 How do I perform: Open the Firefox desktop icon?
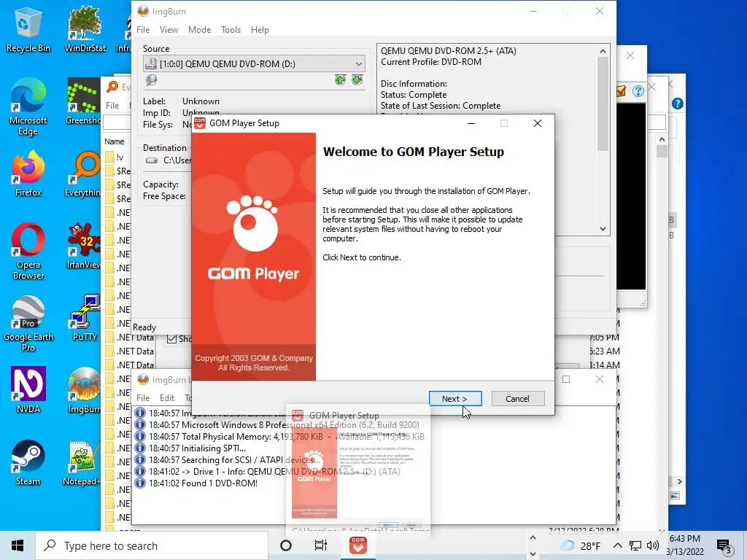point(28,174)
